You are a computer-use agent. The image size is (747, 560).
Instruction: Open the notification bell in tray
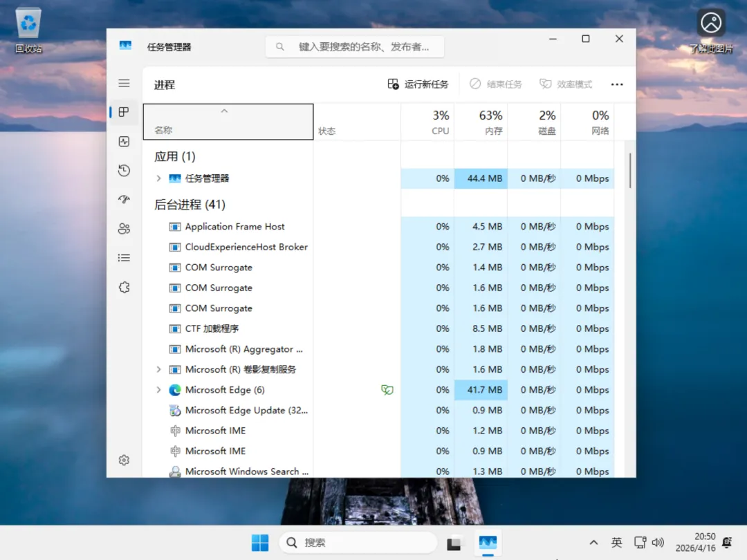tap(727, 543)
